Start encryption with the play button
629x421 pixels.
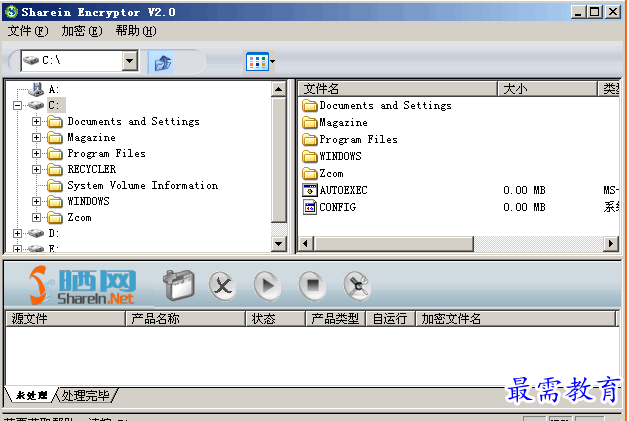267,286
